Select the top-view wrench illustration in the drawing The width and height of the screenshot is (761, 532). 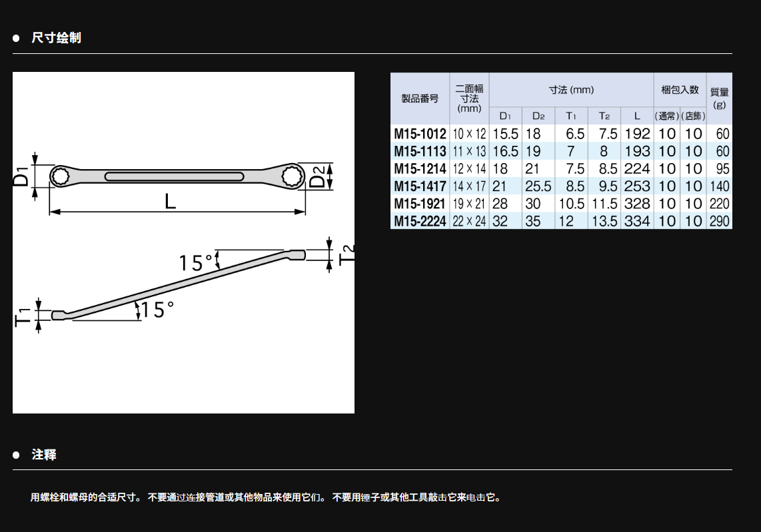(x=177, y=176)
